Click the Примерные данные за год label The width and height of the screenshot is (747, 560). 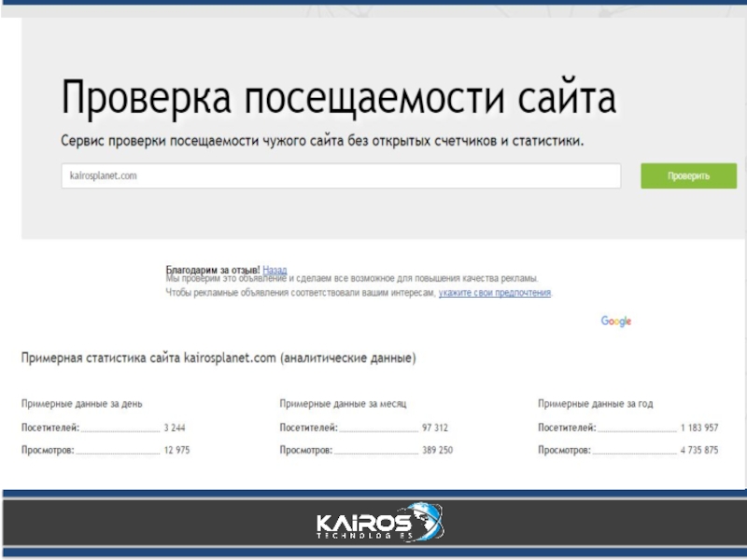[x=596, y=404]
